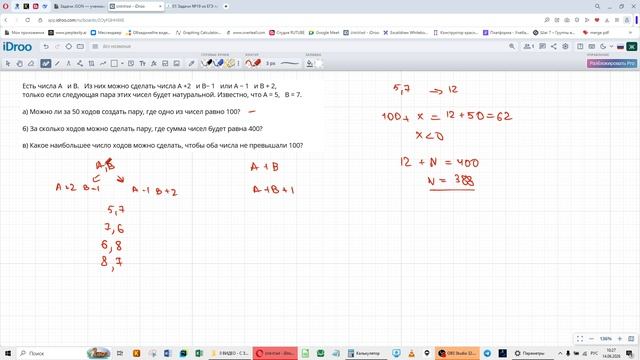Select the eyedropper color picker tool
The height and width of the screenshot is (360, 640).
(191, 63)
